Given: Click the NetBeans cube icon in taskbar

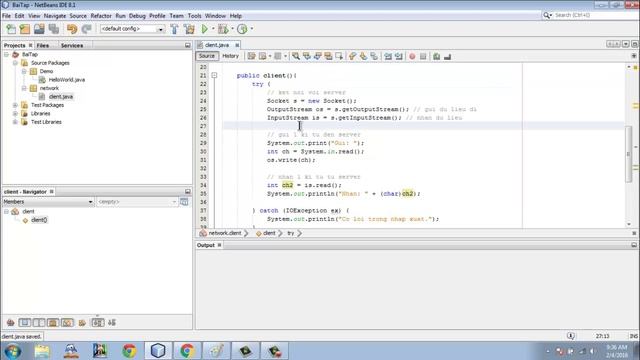Looking at the screenshot, I should pos(158,351).
